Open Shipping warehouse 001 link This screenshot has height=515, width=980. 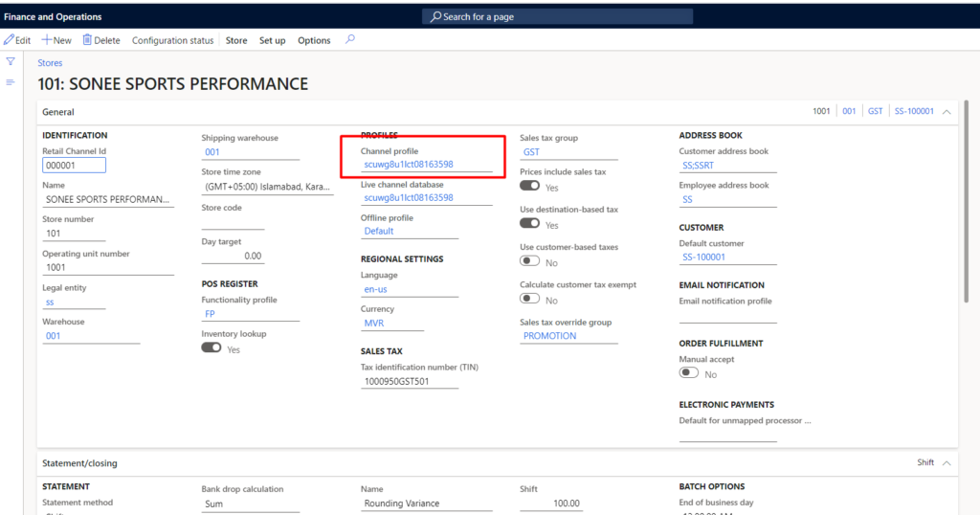(212, 152)
